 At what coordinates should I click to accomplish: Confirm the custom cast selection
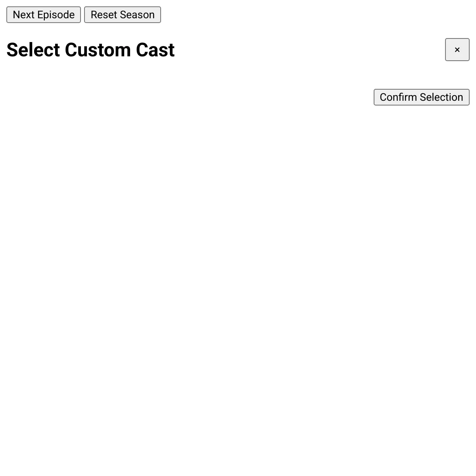click(x=421, y=97)
